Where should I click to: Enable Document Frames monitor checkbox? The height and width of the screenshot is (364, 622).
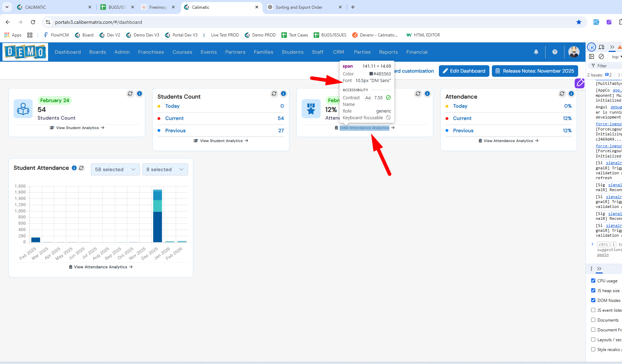tap(593, 330)
